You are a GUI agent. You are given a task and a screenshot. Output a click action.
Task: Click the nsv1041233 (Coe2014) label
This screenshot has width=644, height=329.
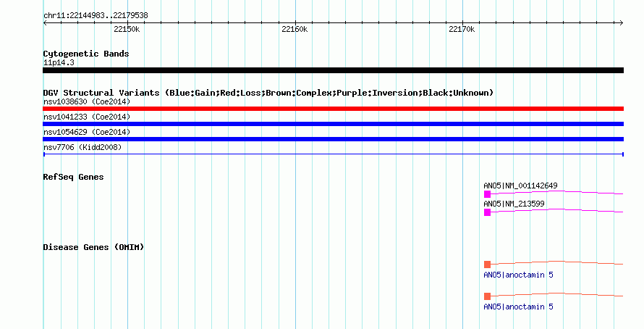[x=87, y=117]
